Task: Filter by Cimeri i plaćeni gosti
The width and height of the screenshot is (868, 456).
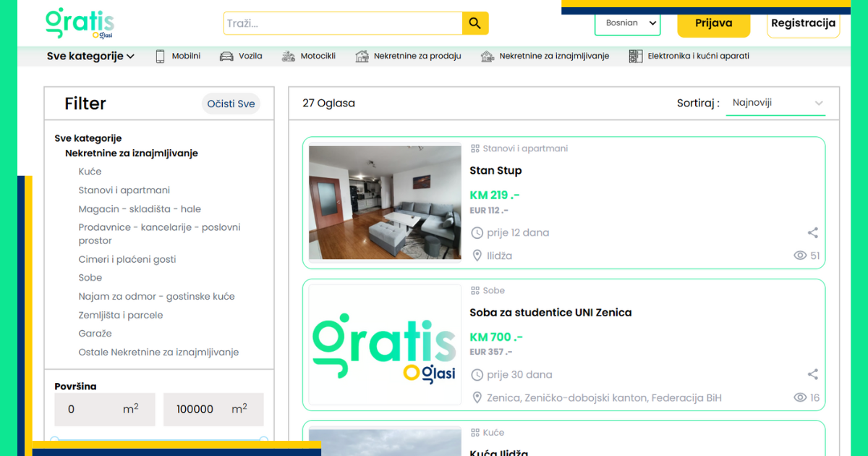Action: pos(127,259)
